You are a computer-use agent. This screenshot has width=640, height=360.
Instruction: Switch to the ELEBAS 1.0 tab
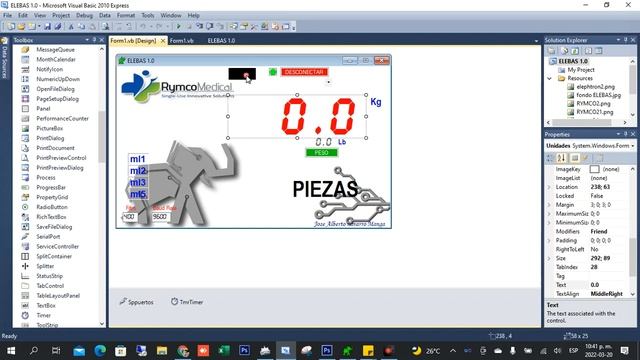(x=221, y=40)
